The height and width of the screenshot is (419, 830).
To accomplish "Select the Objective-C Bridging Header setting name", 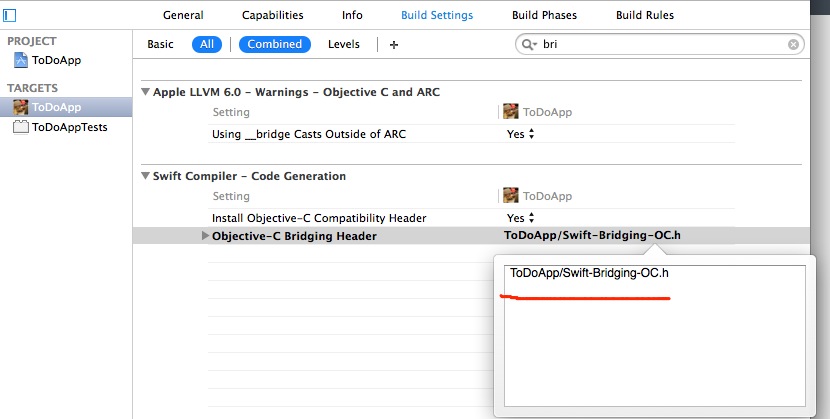I will click(294, 236).
